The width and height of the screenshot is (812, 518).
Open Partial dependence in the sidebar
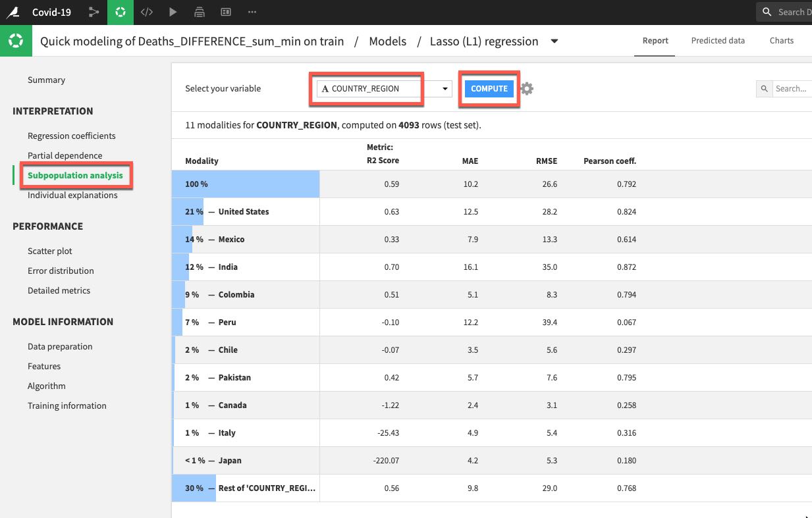click(x=65, y=156)
